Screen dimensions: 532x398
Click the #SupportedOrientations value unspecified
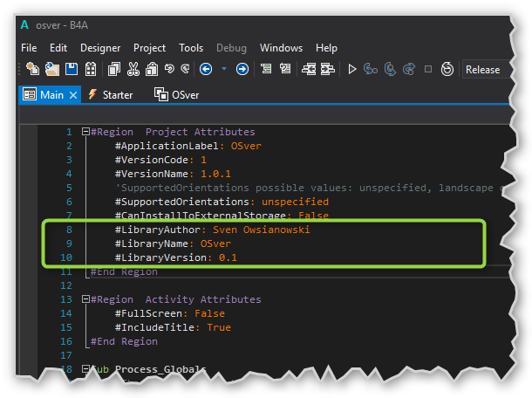click(x=295, y=202)
